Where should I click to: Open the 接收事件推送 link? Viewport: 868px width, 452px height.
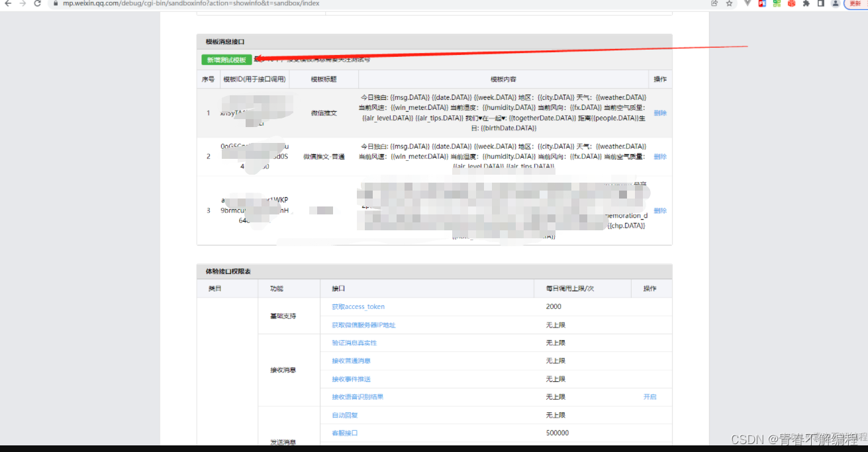coord(351,379)
